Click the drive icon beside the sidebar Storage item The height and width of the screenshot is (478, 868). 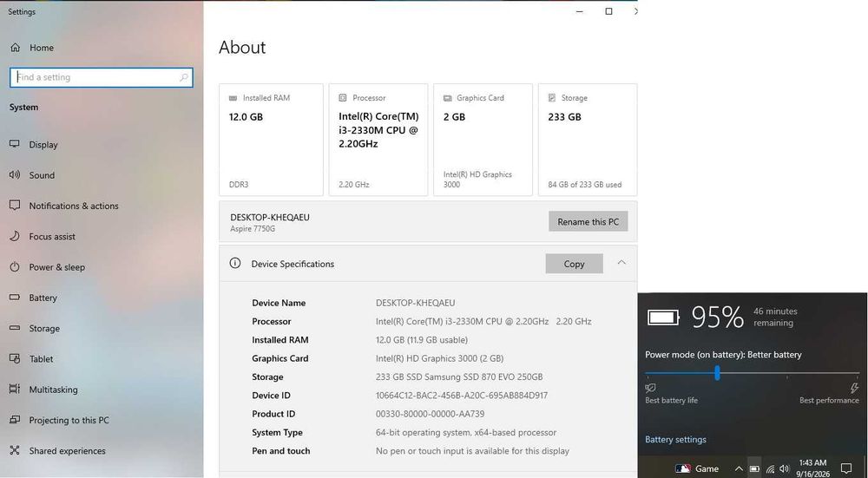tap(15, 328)
